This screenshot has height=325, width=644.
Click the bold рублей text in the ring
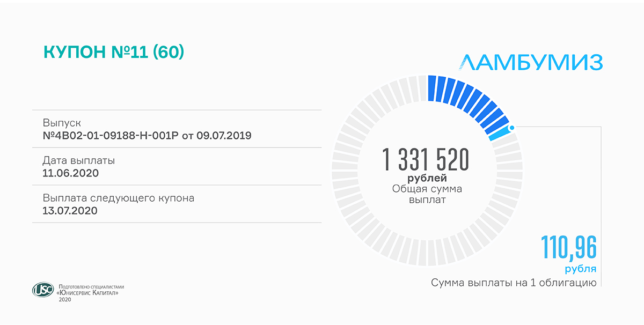427,178
